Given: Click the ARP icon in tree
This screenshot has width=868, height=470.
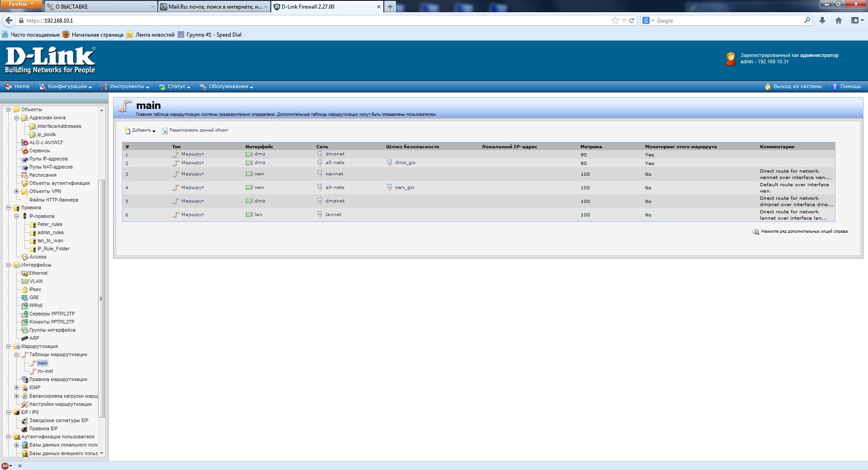Looking at the screenshot, I should coord(25,338).
